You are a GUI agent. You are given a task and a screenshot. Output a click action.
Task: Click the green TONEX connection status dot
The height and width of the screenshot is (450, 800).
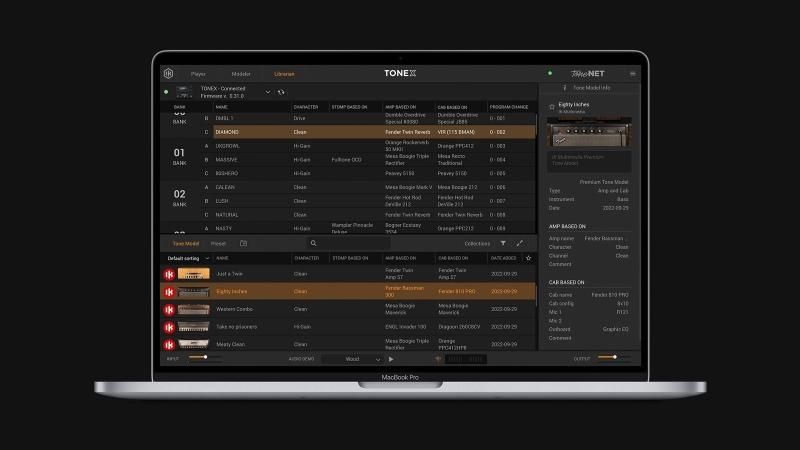click(166, 92)
